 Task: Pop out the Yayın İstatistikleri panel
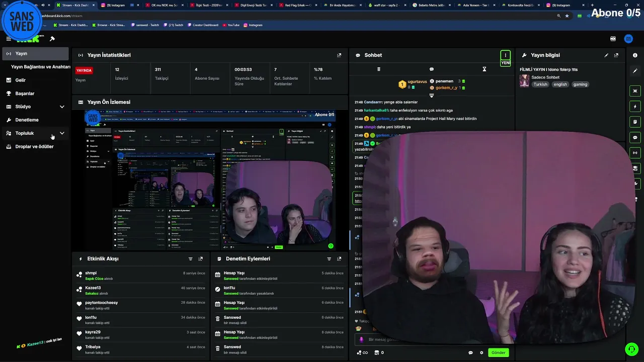tap(339, 55)
